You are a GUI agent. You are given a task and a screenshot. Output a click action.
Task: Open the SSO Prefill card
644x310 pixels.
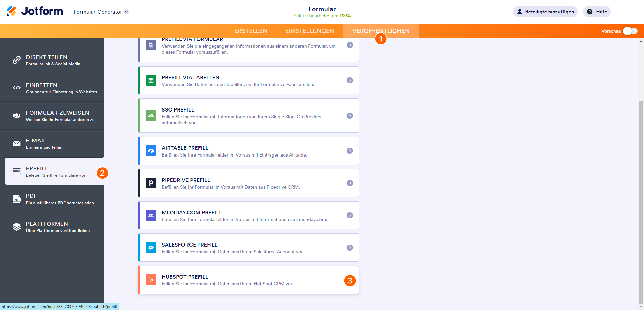click(x=248, y=116)
